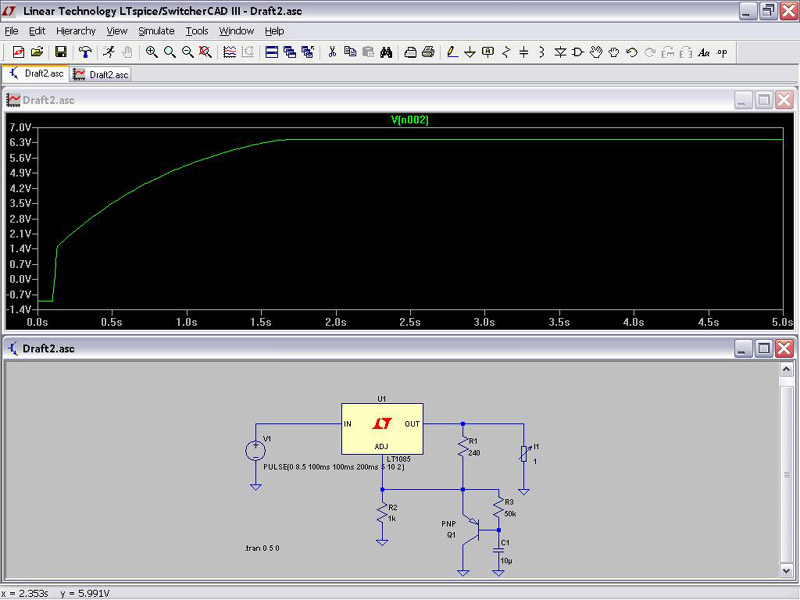
Task: Select the Drag hand tool
Action: 614,52
